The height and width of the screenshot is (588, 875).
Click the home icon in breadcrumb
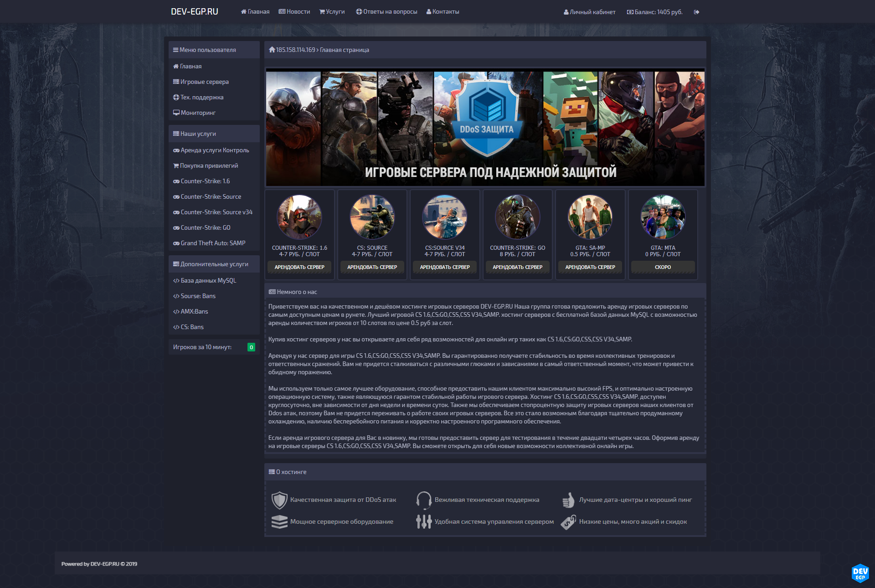[272, 50]
